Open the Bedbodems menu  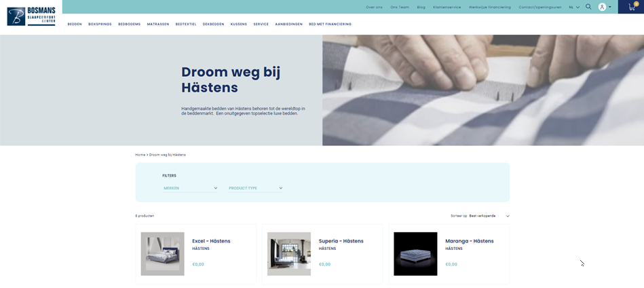130,24
